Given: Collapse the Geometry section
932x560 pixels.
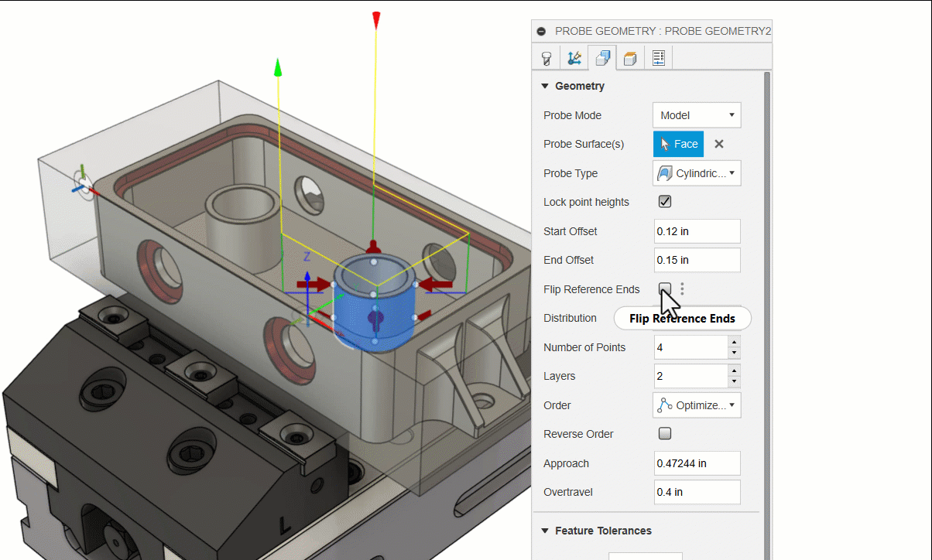Looking at the screenshot, I should 545,86.
